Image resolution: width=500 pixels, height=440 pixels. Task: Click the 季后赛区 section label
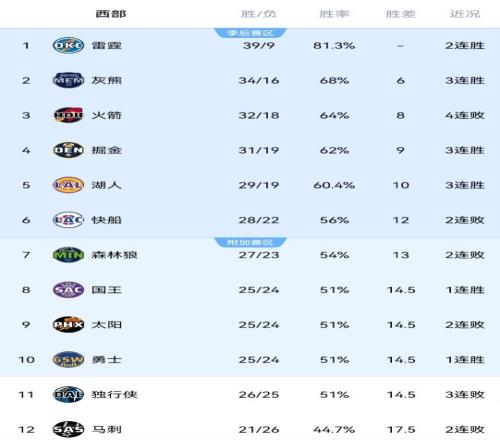(250, 33)
